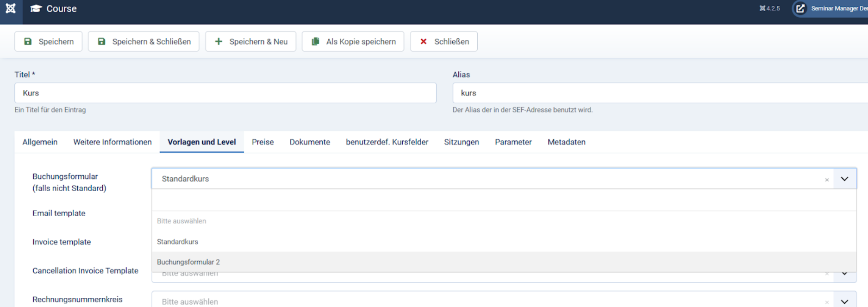868x307 pixels.
Task: Save as copy with Als Kopie speichern
Action: point(353,42)
